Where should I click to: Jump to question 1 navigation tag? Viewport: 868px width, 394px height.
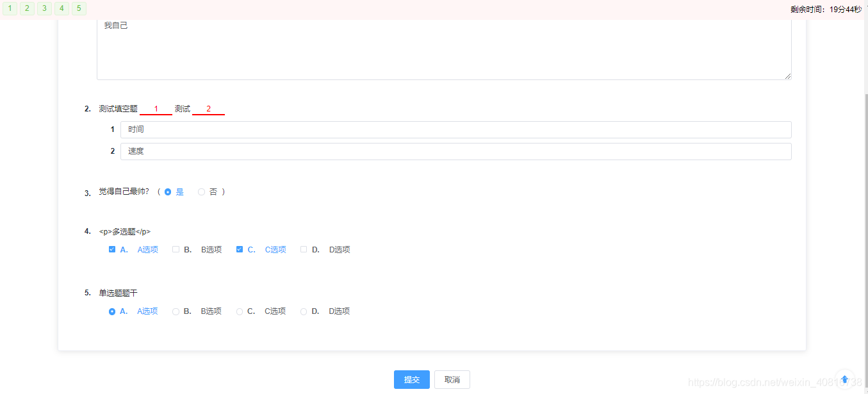10,8
